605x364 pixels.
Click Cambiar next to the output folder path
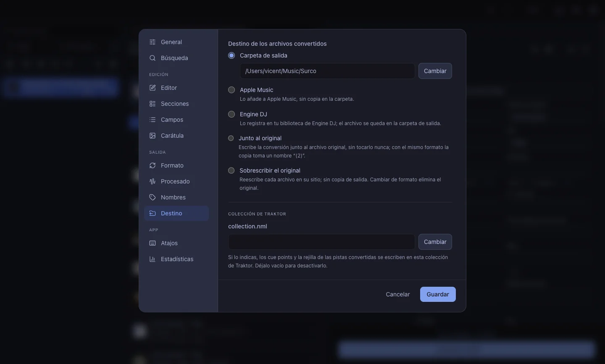tap(435, 71)
